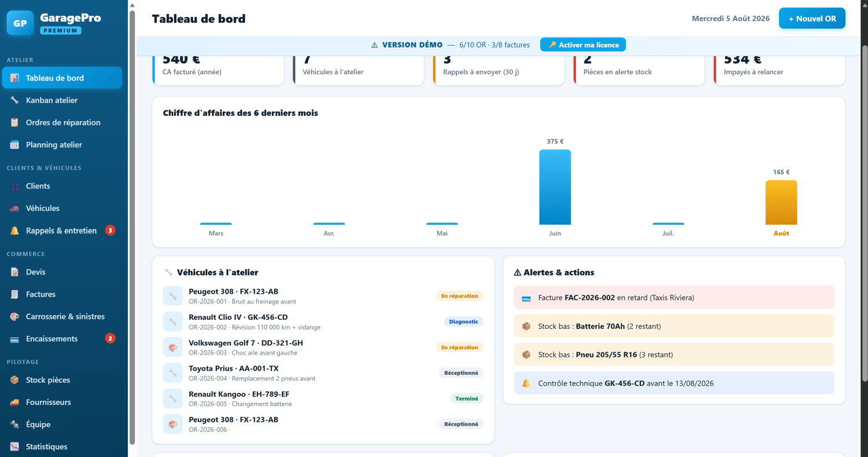The image size is (868, 457).
Task: Select the Volkswagen Golf 7 palette thumbnail
Action: click(173, 348)
